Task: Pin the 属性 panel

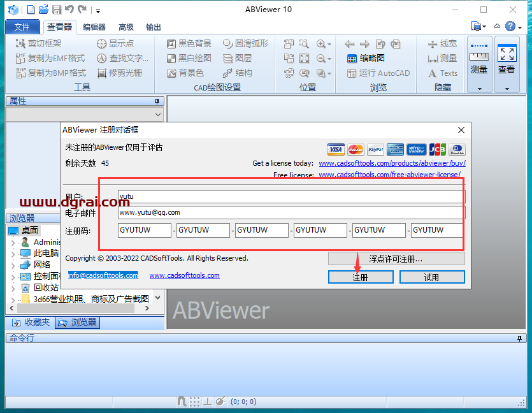Action: 157,101
